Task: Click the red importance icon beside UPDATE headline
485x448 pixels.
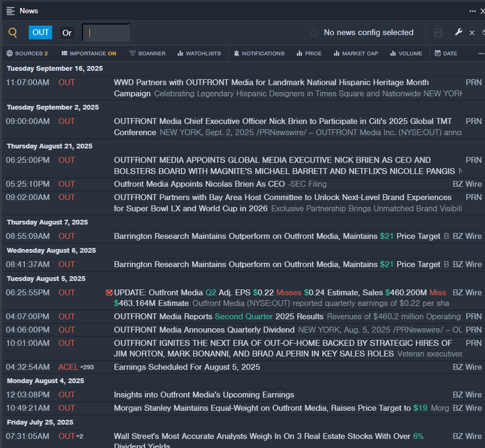Action: pyautogui.click(x=109, y=293)
